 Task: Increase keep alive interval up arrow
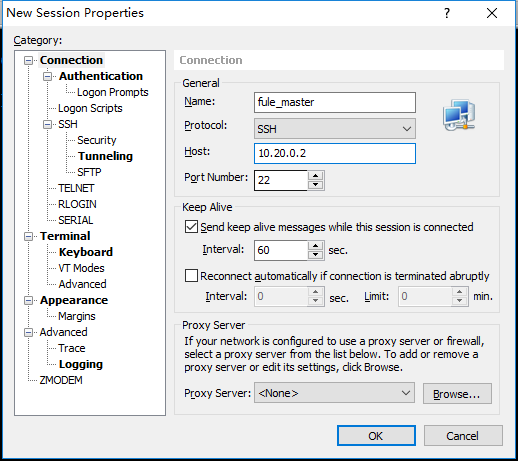coord(315,246)
